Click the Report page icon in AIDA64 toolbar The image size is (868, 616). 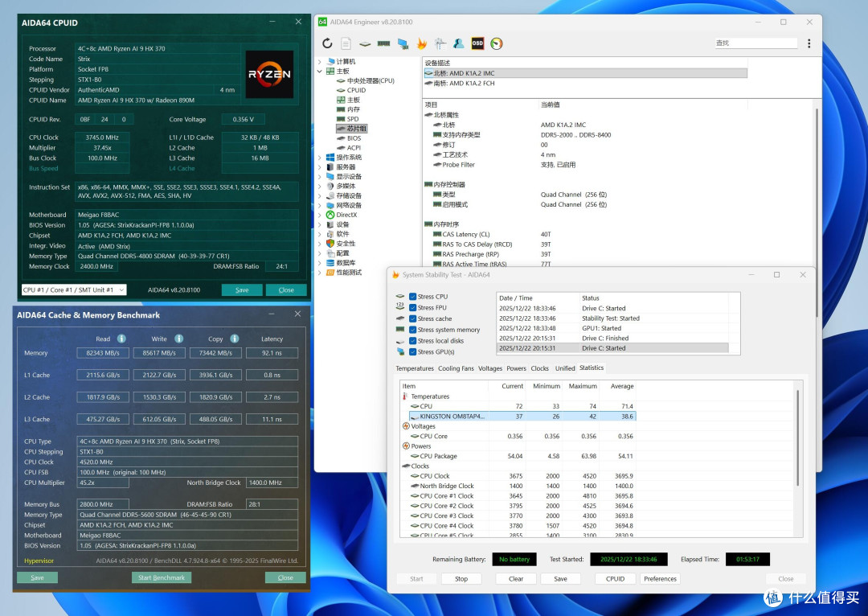click(x=346, y=43)
